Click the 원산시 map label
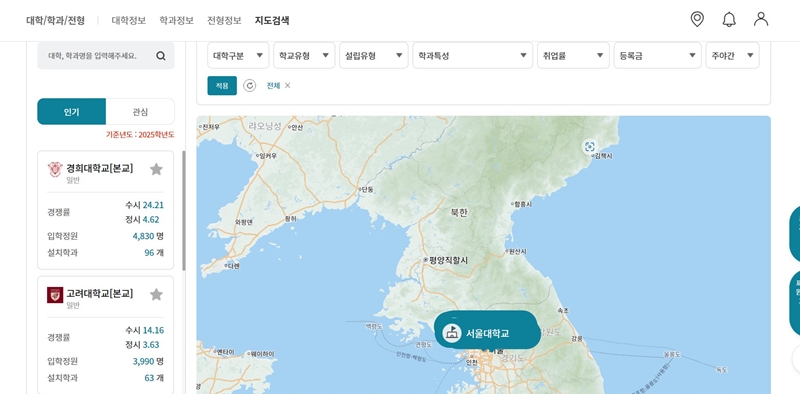800x394 pixels. [x=518, y=252]
